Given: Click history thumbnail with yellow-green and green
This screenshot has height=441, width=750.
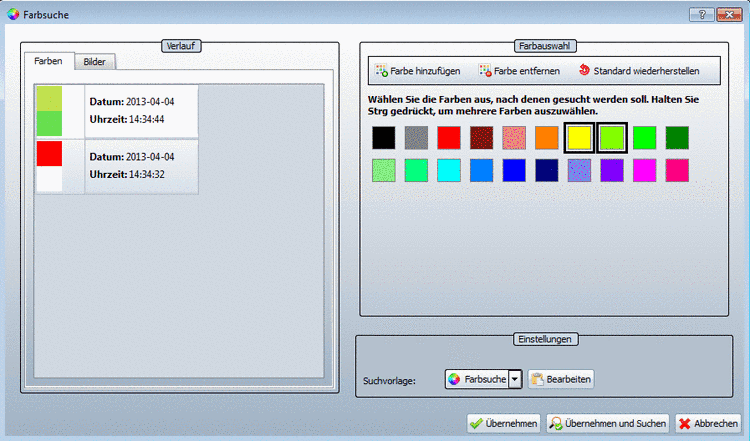Looking at the screenshot, I should [49, 111].
